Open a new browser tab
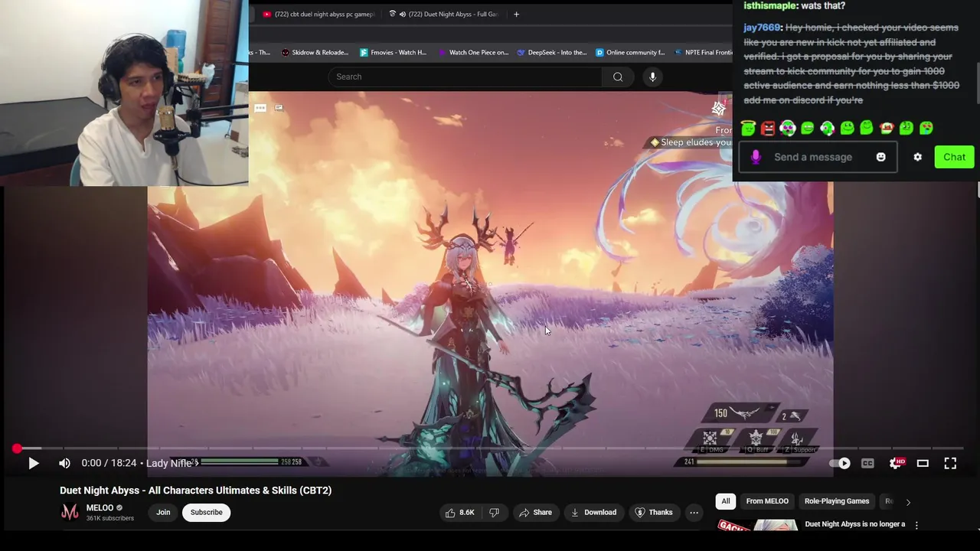980x551 pixels. (x=516, y=14)
